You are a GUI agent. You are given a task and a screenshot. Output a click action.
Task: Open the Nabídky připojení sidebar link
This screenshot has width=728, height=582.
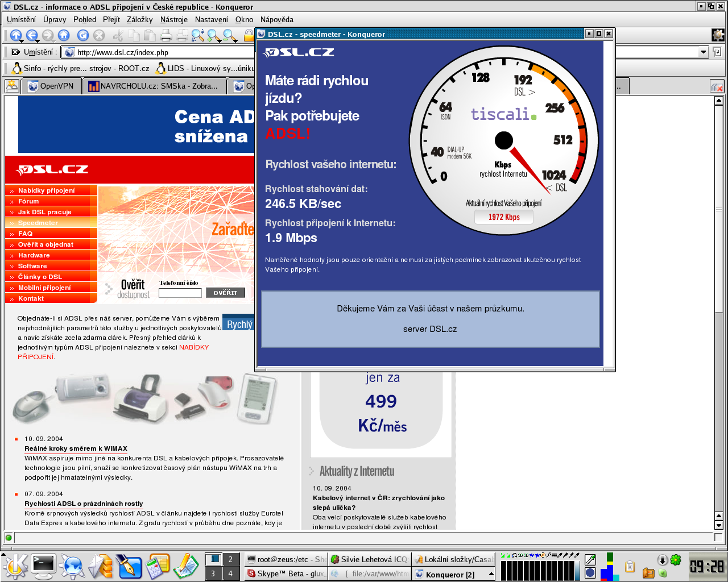pos(46,190)
